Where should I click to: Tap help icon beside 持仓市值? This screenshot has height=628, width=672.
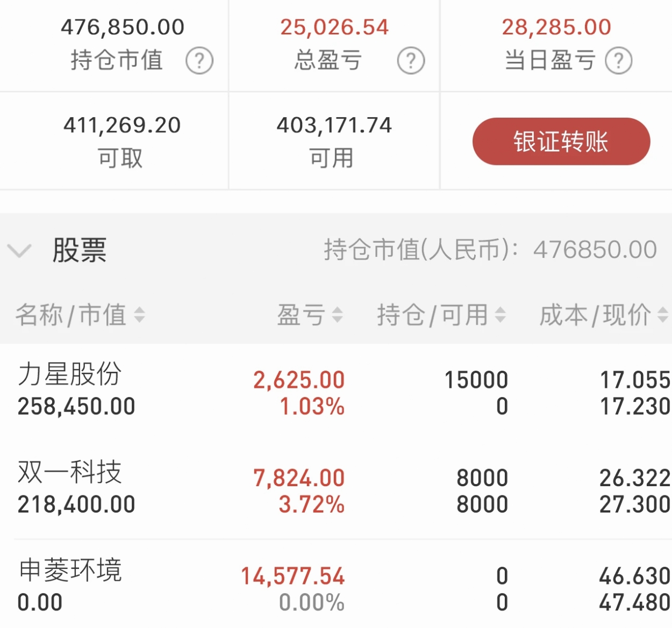tap(199, 61)
